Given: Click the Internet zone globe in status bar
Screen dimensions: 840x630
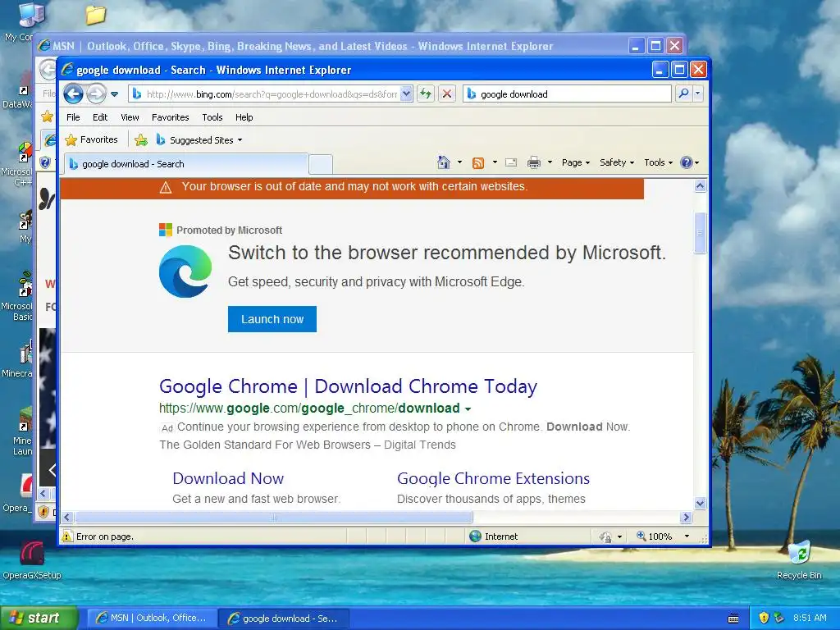Looking at the screenshot, I should click(475, 536).
